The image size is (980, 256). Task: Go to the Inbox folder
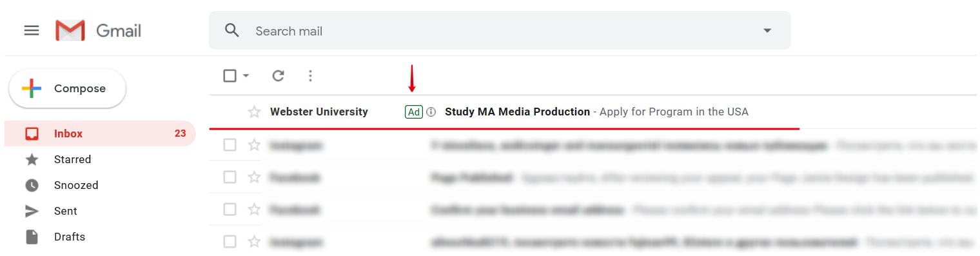click(x=100, y=133)
